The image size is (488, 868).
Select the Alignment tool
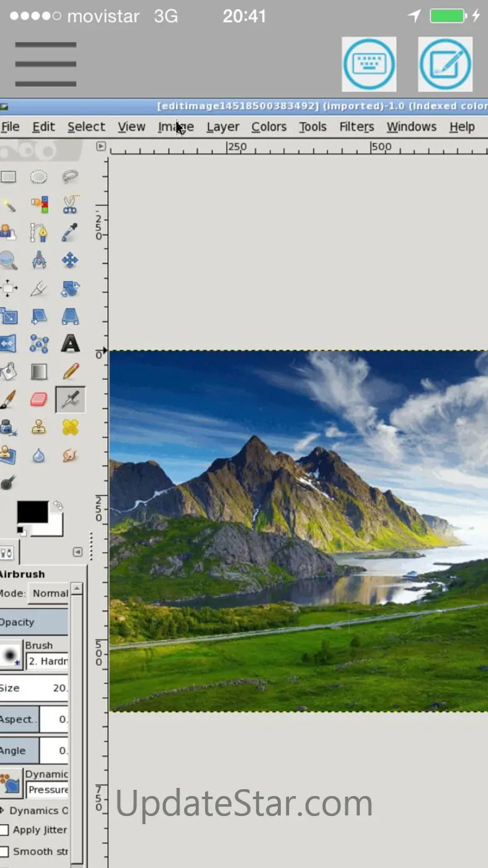point(8,288)
